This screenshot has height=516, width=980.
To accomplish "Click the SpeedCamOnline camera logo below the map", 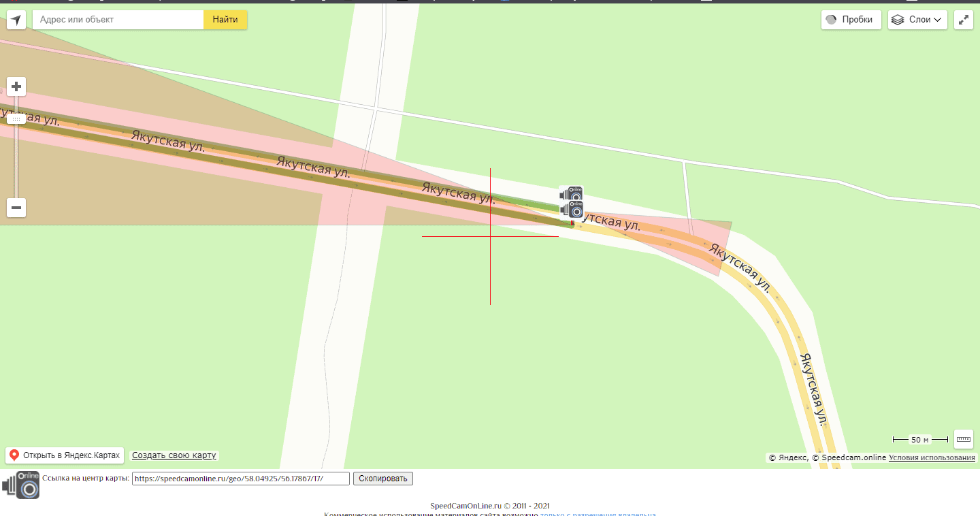I will coord(21,485).
